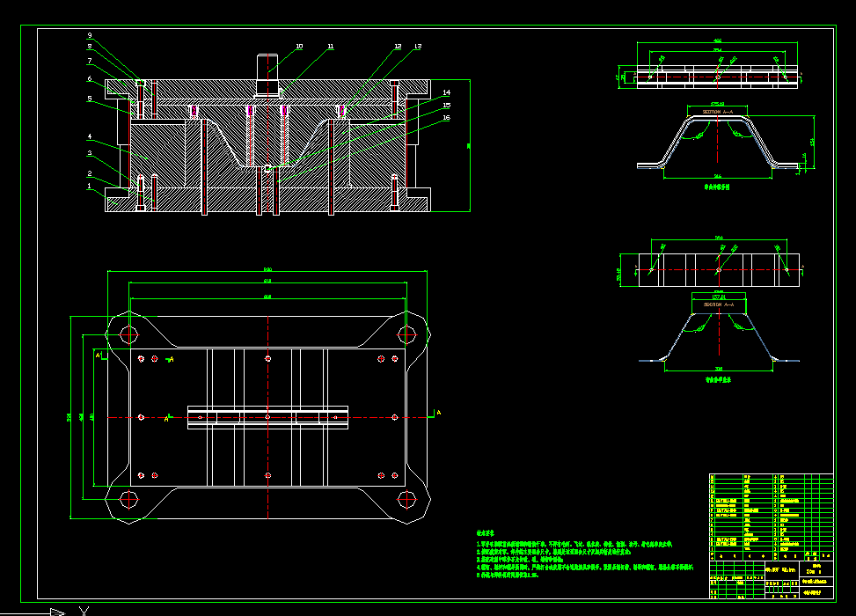Viewport: 856px width, 616px height.
Task: Select part balloon number 12
Action: click(398, 47)
